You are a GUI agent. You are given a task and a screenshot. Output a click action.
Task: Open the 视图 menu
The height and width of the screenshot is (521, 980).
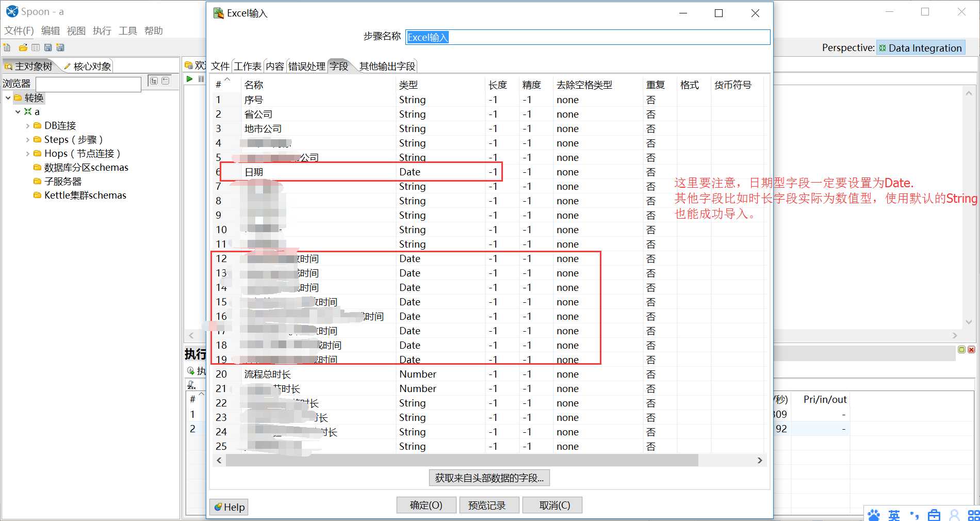point(76,30)
